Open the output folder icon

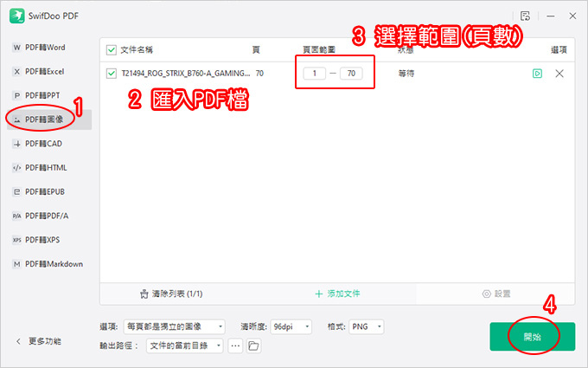click(253, 345)
